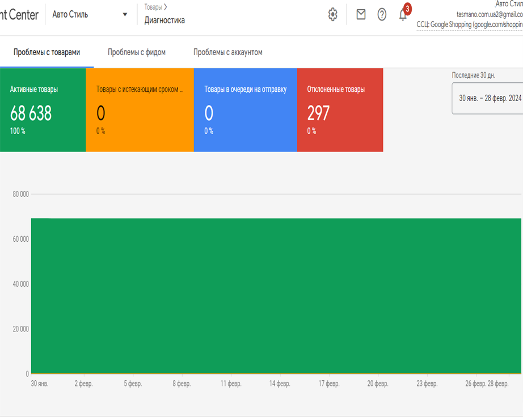Click the red notification badge showing 3
The width and height of the screenshot is (523, 420).
point(407,9)
